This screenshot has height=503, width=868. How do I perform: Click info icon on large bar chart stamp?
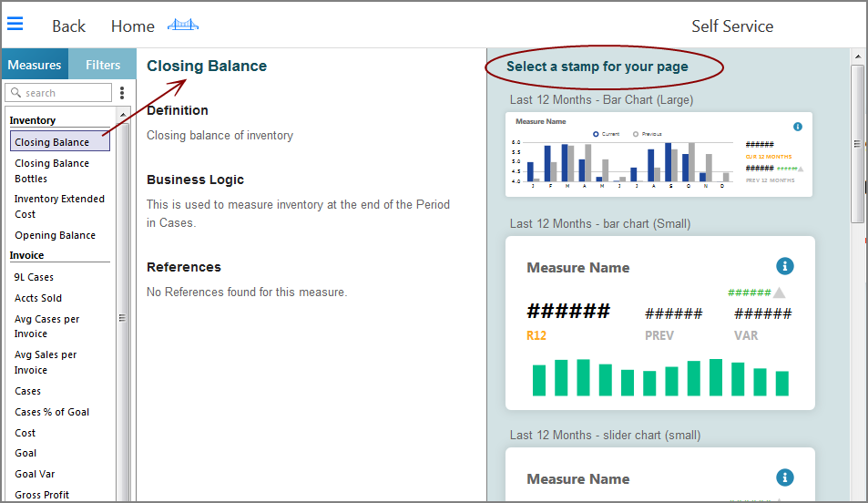click(798, 127)
